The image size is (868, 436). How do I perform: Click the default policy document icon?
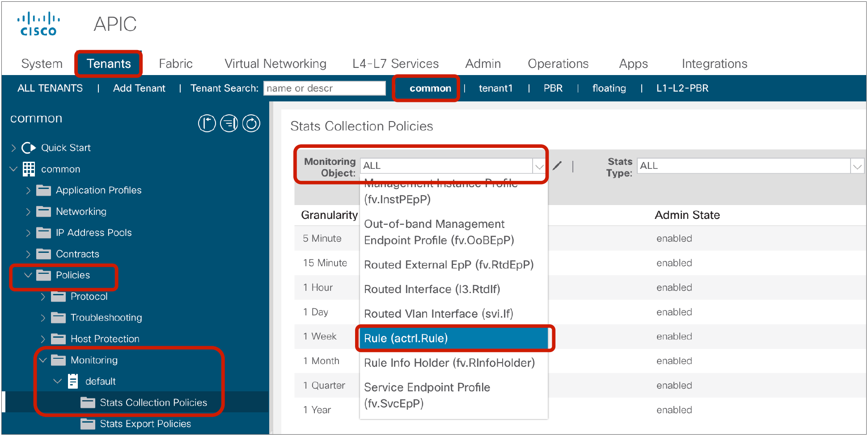pos(73,381)
